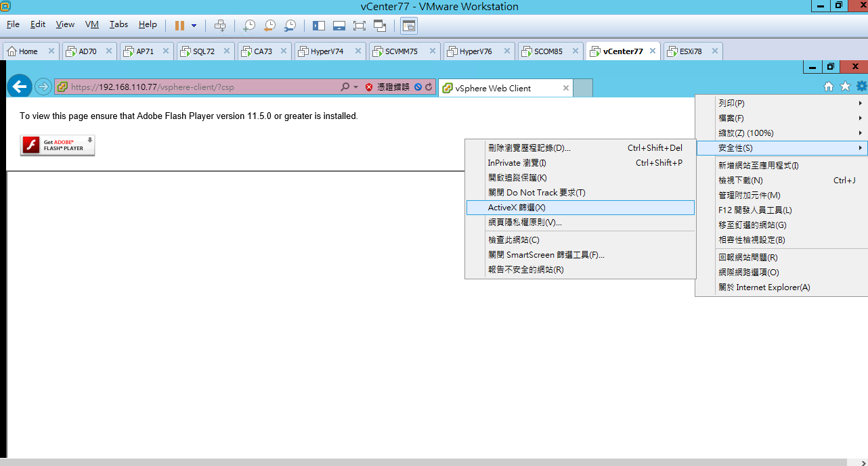Switch to the SCOM85 VM tab
The height and width of the screenshot is (466, 868).
550,51
